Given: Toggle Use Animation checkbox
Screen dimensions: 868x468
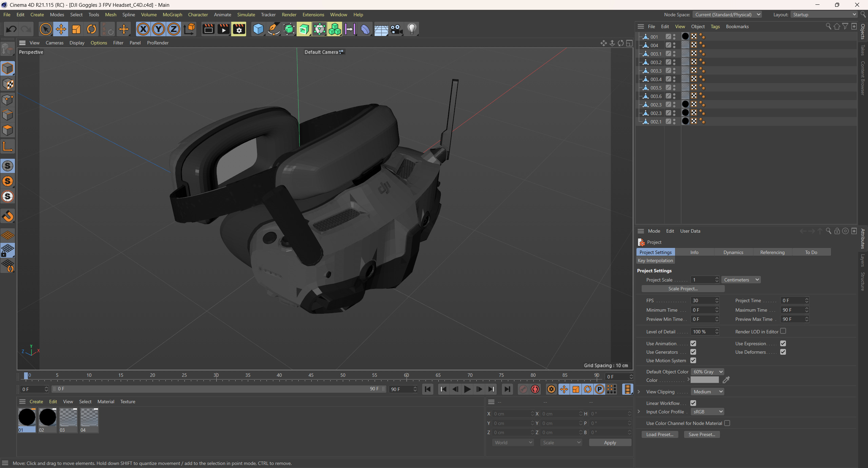Looking at the screenshot, I should [693, 344].
